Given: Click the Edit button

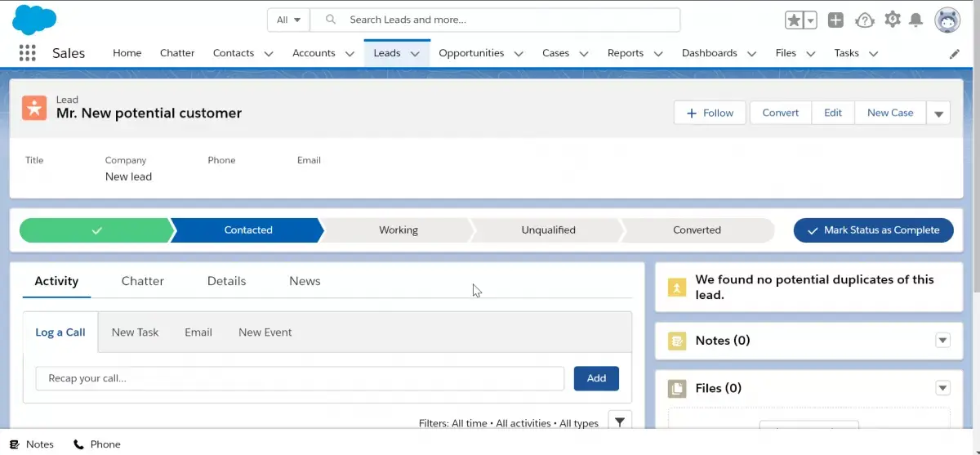Looking at the screenshot, I should click(x=833, y=113).
